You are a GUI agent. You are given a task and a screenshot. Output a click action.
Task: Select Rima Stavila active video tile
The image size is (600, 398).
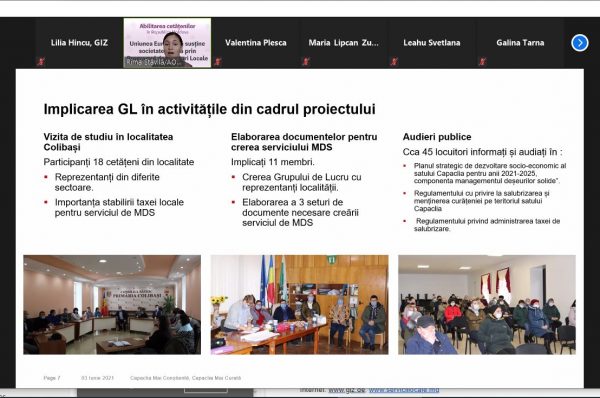pos(167,43)
